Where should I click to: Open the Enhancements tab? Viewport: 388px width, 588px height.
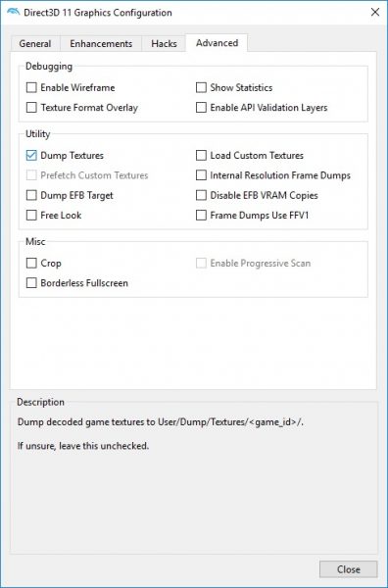(101, 43)
